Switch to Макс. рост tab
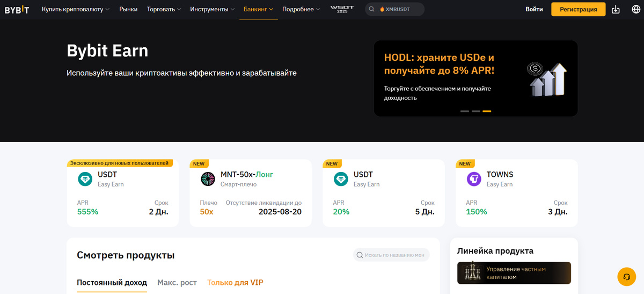The width and height of the screenshot is (644, 294). pos(177,283)
